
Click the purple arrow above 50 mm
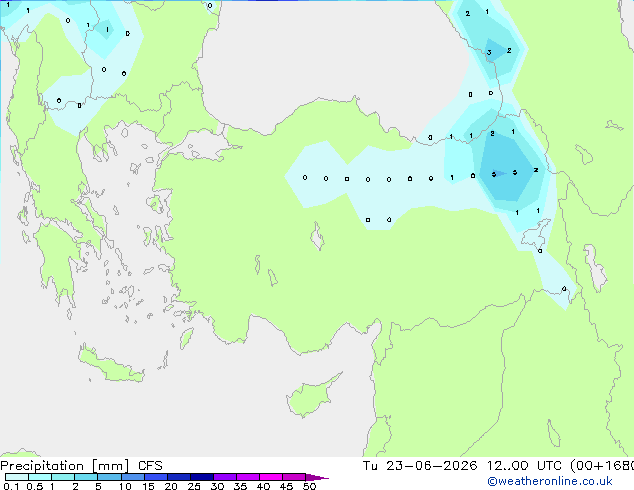pos(317,477)
